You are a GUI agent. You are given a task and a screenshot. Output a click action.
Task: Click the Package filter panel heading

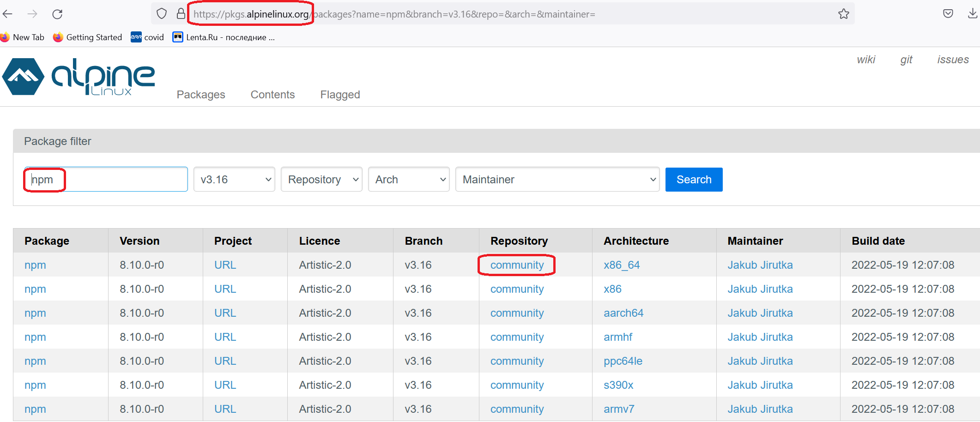[58, 141]
